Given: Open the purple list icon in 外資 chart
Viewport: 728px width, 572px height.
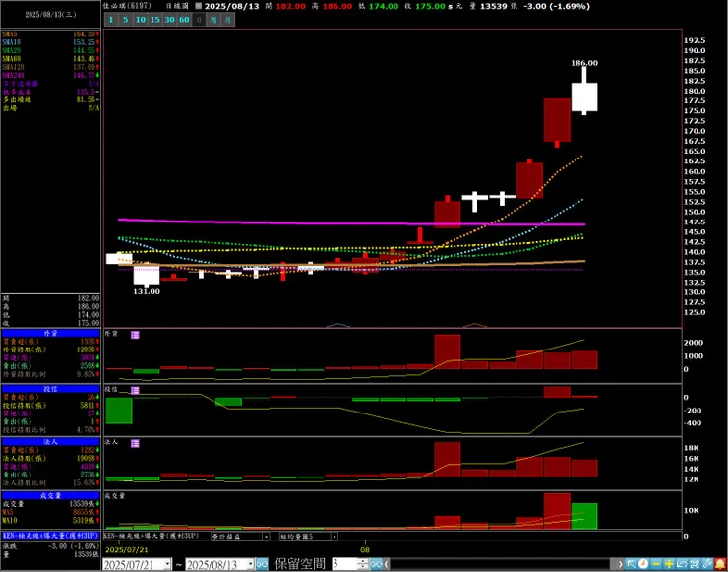Looking at the screenshot, I should [x=135, y=335].
